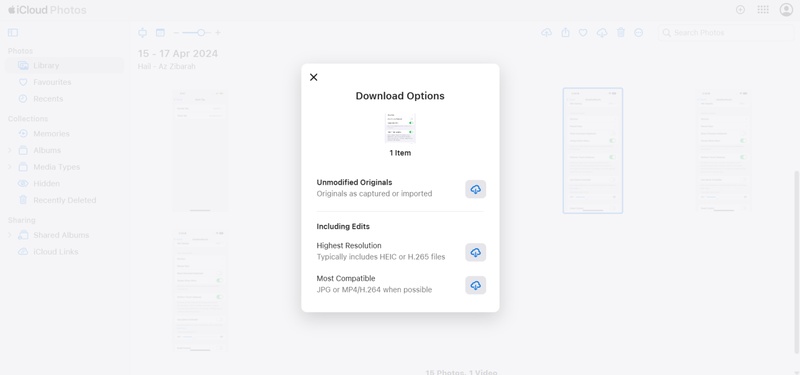Open the apps grid launcher
The width and height of the screenshot is (800, 375).
click(x=763, y=10)
